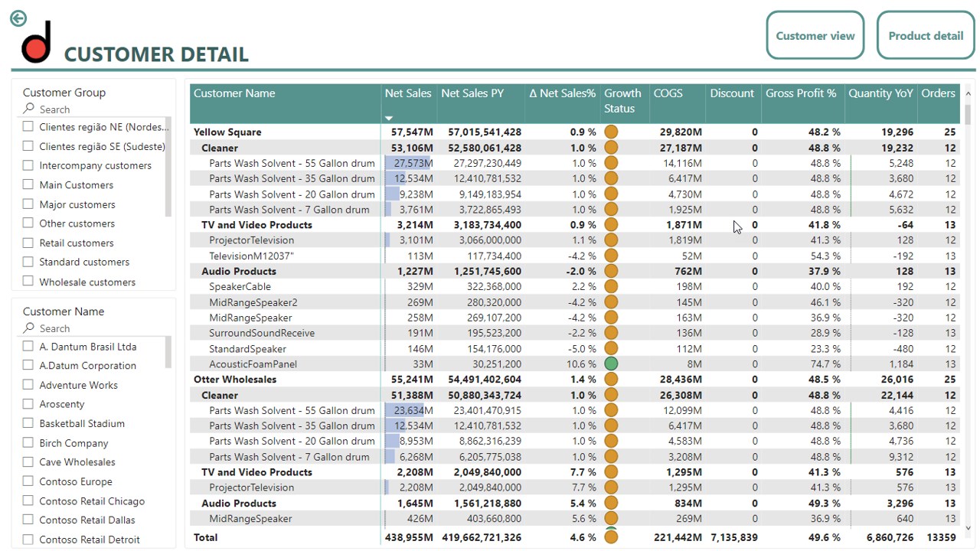Tick the Other customers checkbox

(28, 223)
